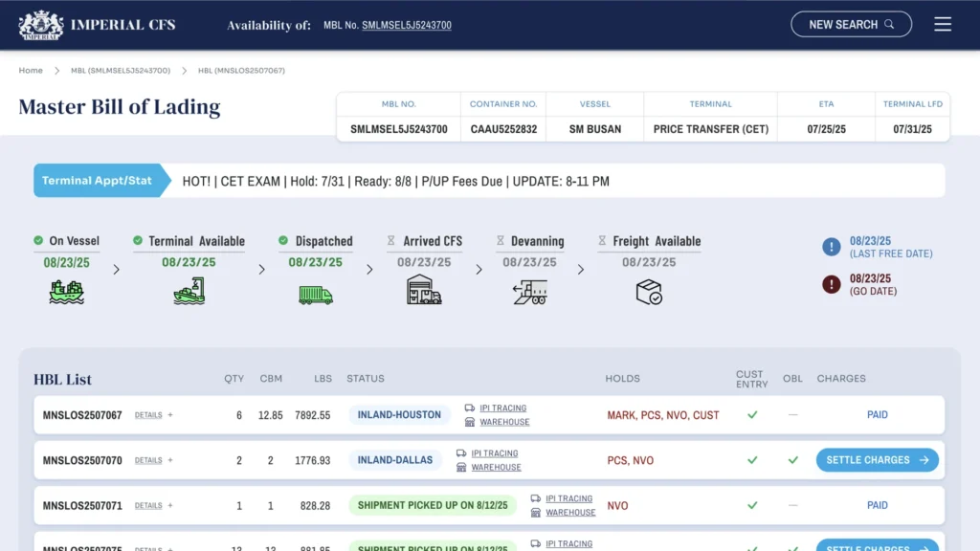Click the Terminal Available crane ship icon
Screen dimensions: 980x551
click(189, 291)
